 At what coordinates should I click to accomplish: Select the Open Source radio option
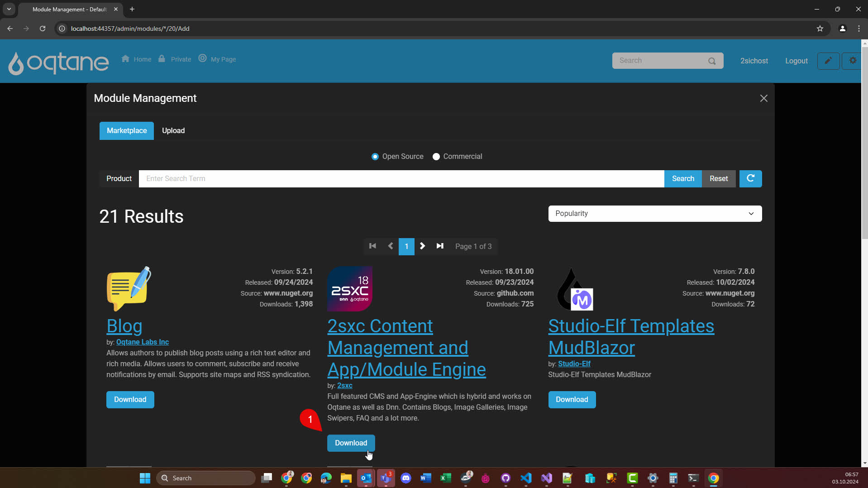375,157
